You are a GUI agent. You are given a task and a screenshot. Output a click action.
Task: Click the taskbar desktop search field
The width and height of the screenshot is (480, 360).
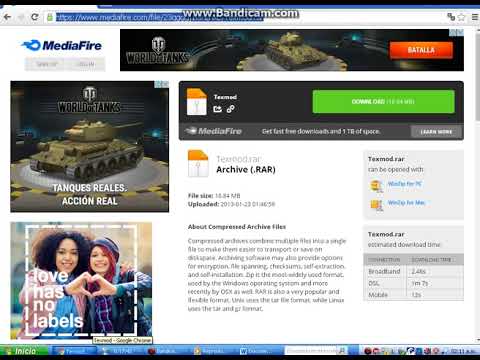[x=312, y=351]
